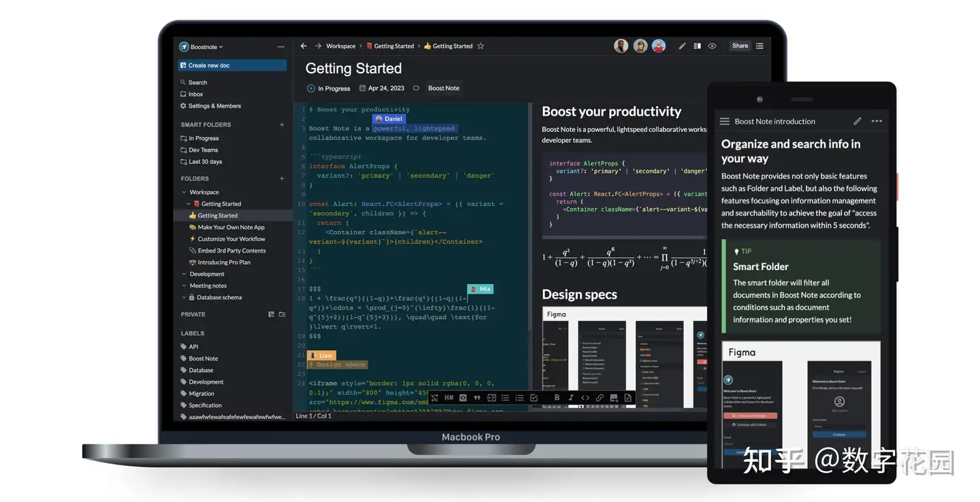Viewport: 980px width, 502px height.
Task: Click the Share button
Action: (740, 46)
